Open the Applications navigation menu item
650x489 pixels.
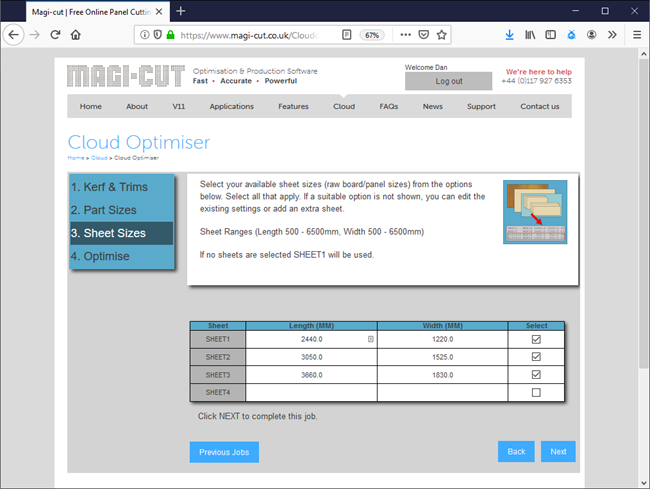pyautogui.click(x=231, y=106)
